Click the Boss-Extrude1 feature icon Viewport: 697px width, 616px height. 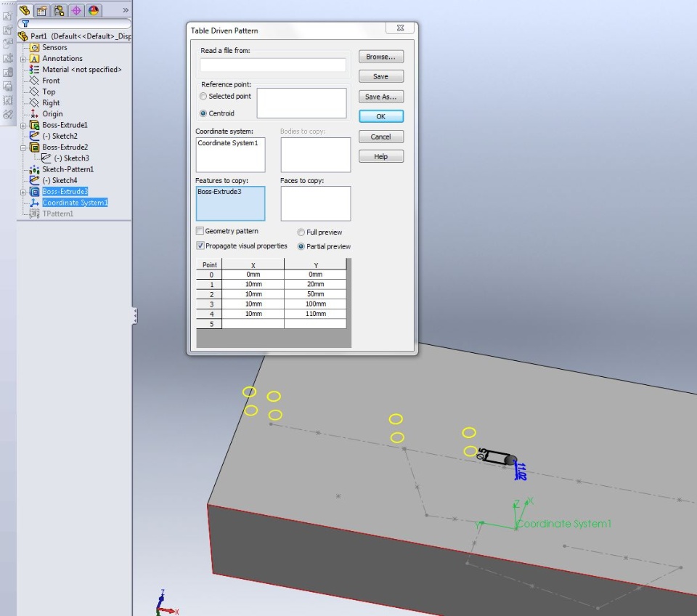34,125
